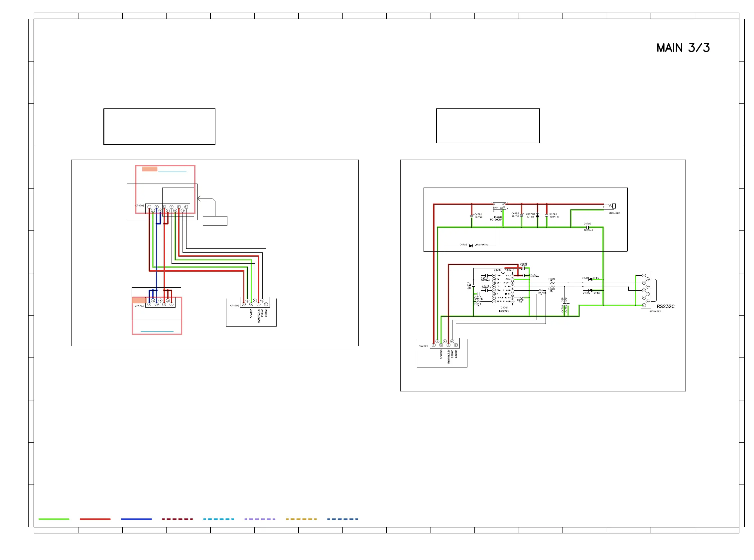
Task: Click the empty title box on left
Action: [159, 127]
